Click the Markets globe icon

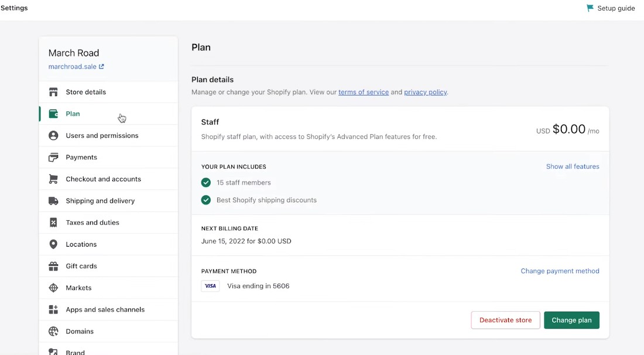click(53, 288)
